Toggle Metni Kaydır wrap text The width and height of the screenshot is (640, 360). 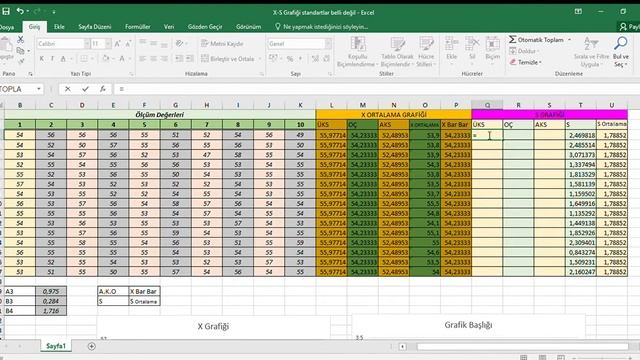(x=222, y=43)
